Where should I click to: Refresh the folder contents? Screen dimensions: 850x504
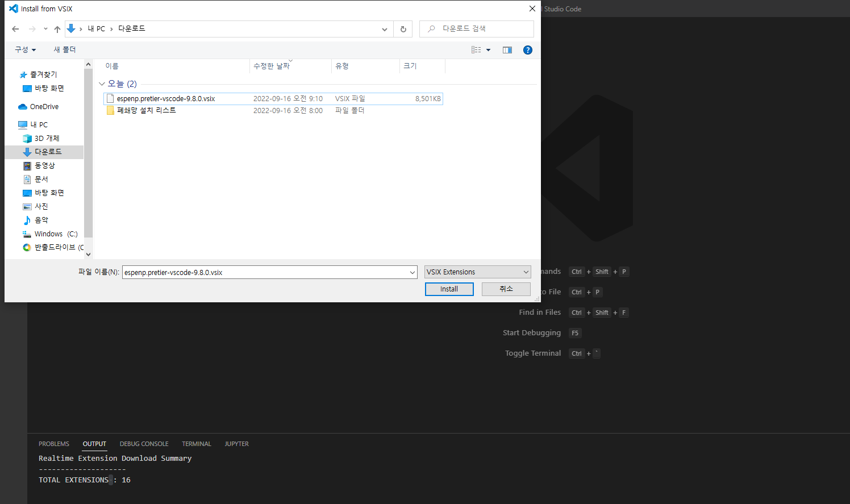[403, 29]
